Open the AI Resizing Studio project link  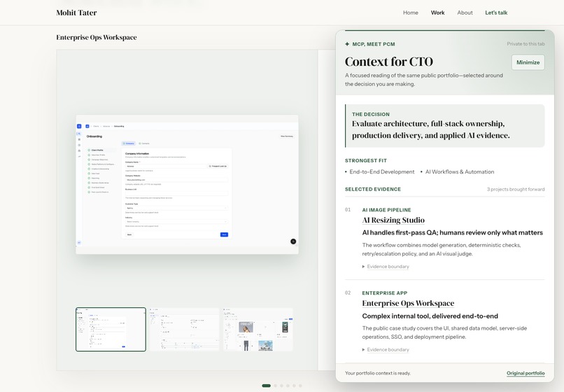point(393,220)
